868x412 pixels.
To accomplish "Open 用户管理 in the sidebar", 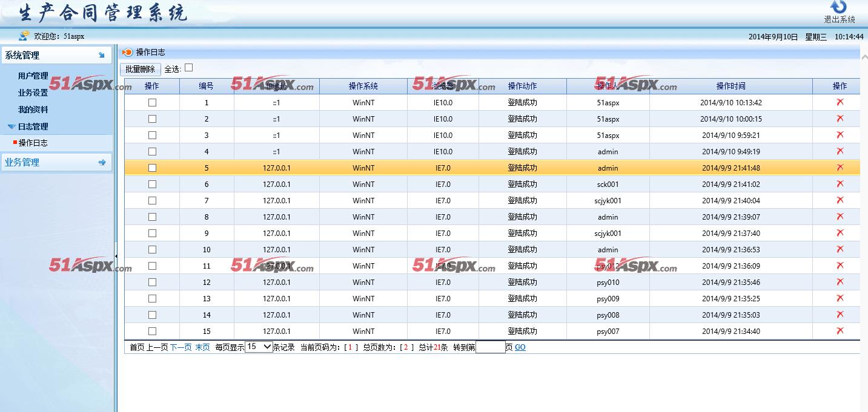I will pos(33,76).
